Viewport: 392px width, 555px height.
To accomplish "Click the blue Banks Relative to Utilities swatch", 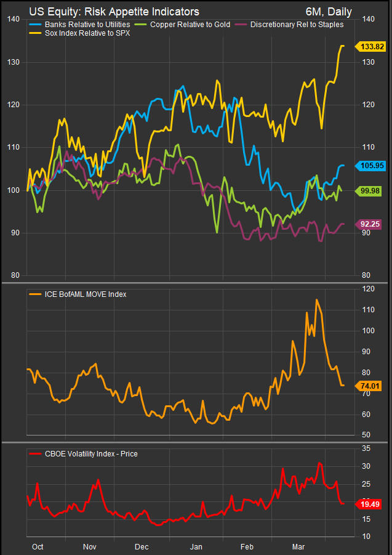I will [x=36, y=25].
